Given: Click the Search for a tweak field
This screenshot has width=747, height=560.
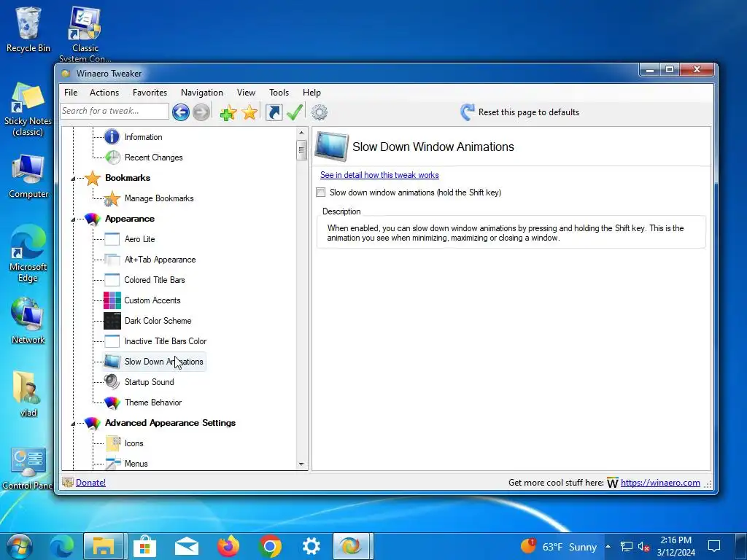Looking at the screenshot, I should (115, 111).
